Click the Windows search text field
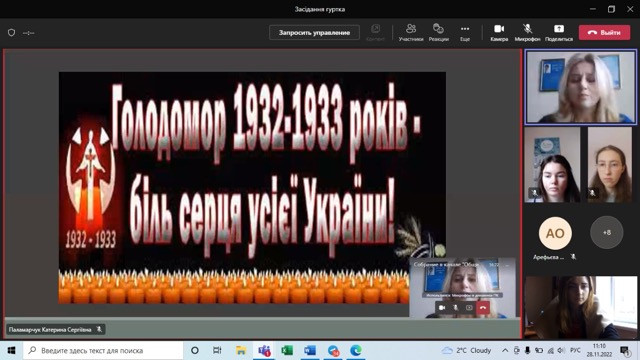This screenshot has width=640, height=360. 103,350
